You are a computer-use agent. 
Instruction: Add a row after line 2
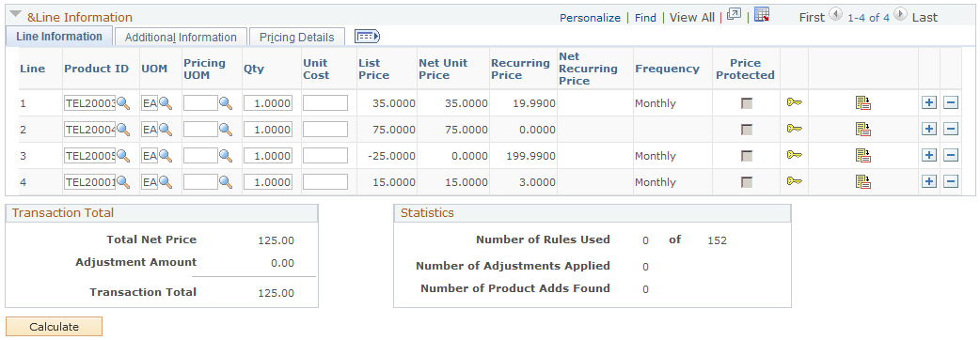[929, 129]
